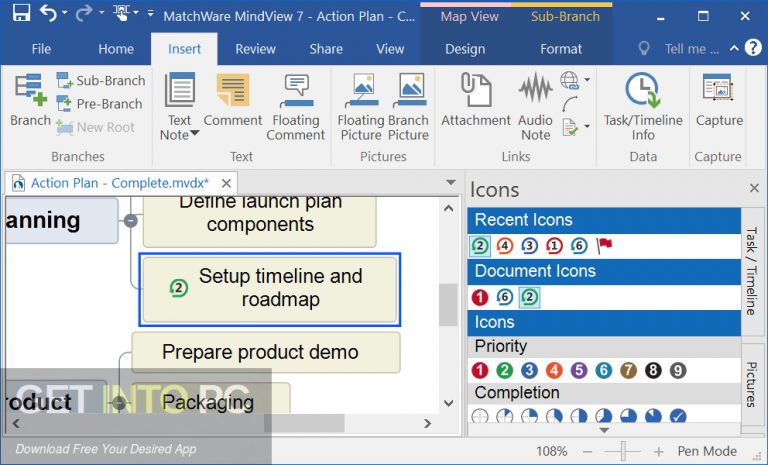Toggle the completed checkmark icon
The width and height of the screenshot is (768, 465).
click(678, 416)
